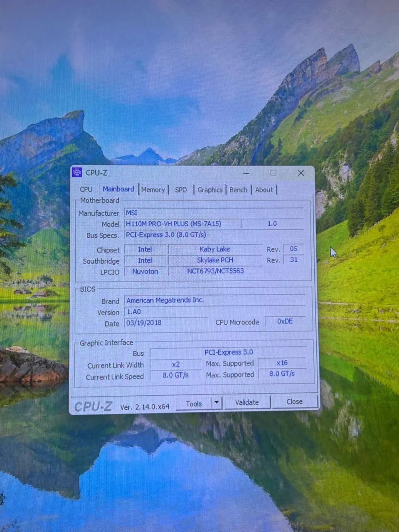Screen dimensions: 399x532
Task: Click the BIOS Date 03/19/2018
Action: (166, 323)
